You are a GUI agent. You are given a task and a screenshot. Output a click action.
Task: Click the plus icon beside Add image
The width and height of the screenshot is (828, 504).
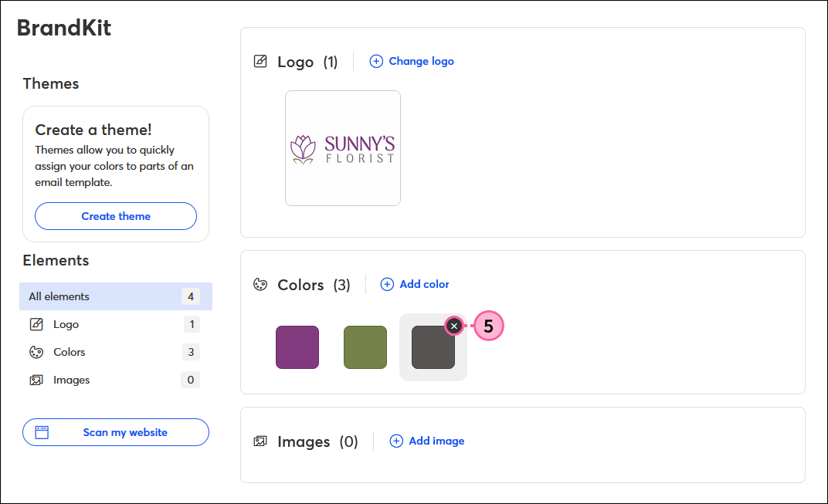tap(396, 441)
